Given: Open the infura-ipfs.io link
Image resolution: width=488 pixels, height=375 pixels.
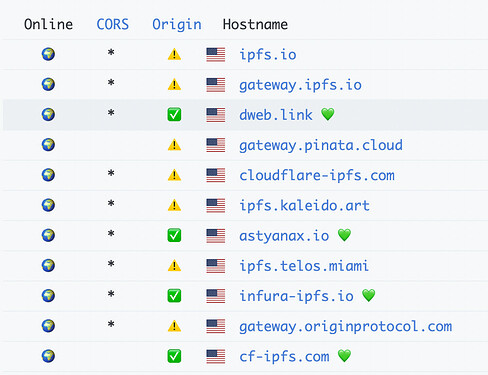Looking at the screenshot, I should pos(296,296).
